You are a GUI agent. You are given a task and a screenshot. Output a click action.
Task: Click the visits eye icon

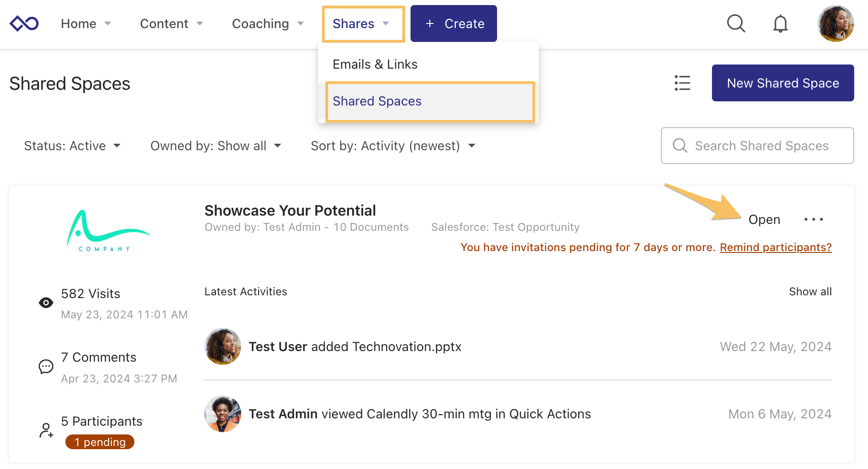click(x=46, y=303)
